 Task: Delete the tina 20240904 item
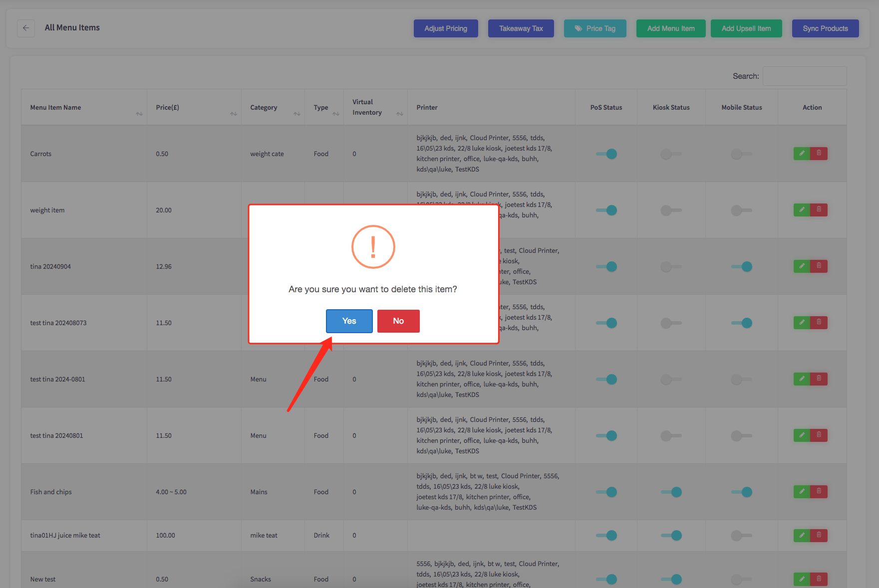tap(819, 266)
